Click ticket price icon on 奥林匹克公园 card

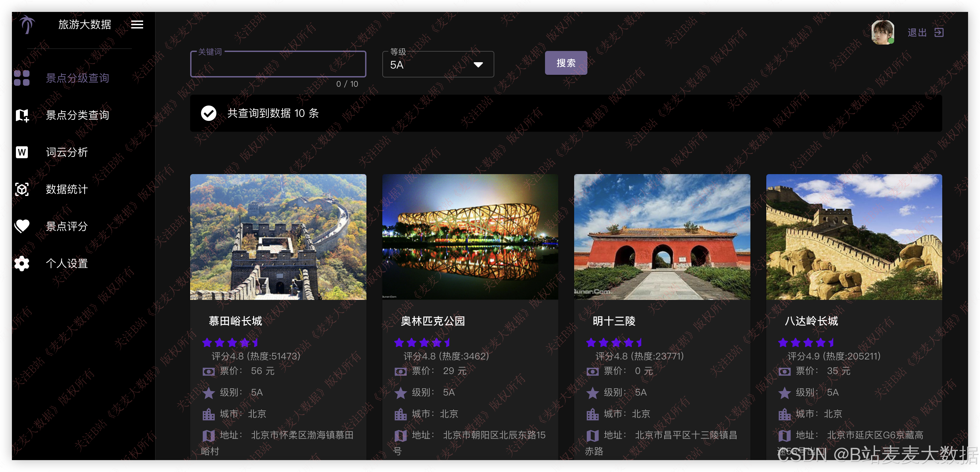pyautogui.click(x=400, y=371)
